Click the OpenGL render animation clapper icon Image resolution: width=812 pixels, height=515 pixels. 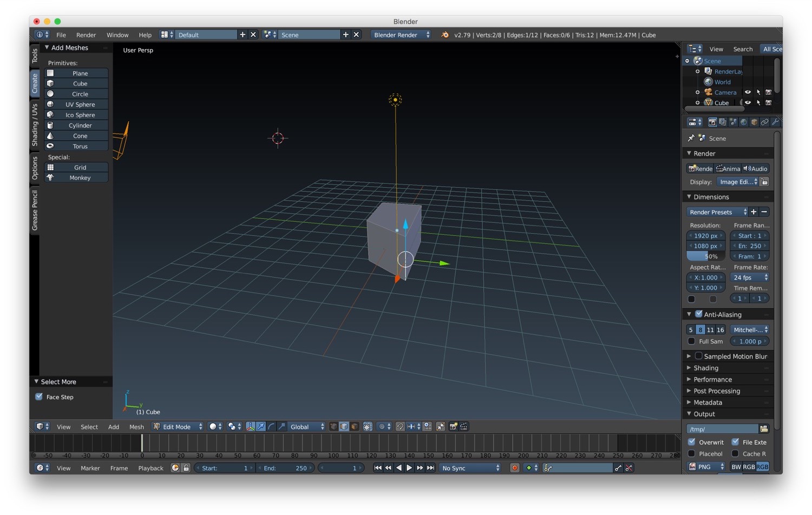coord(464,427)
